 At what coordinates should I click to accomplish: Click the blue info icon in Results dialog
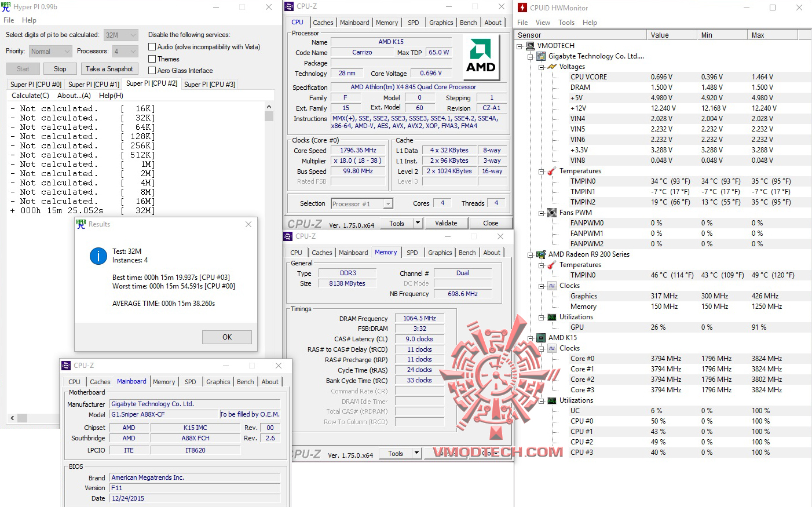98,256
